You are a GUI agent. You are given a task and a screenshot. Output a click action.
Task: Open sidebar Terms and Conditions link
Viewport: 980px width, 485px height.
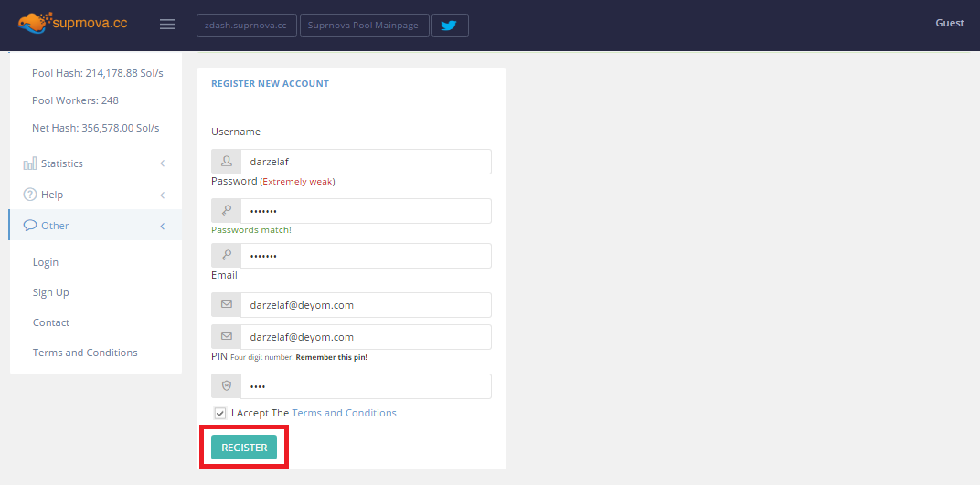(85, 353)
